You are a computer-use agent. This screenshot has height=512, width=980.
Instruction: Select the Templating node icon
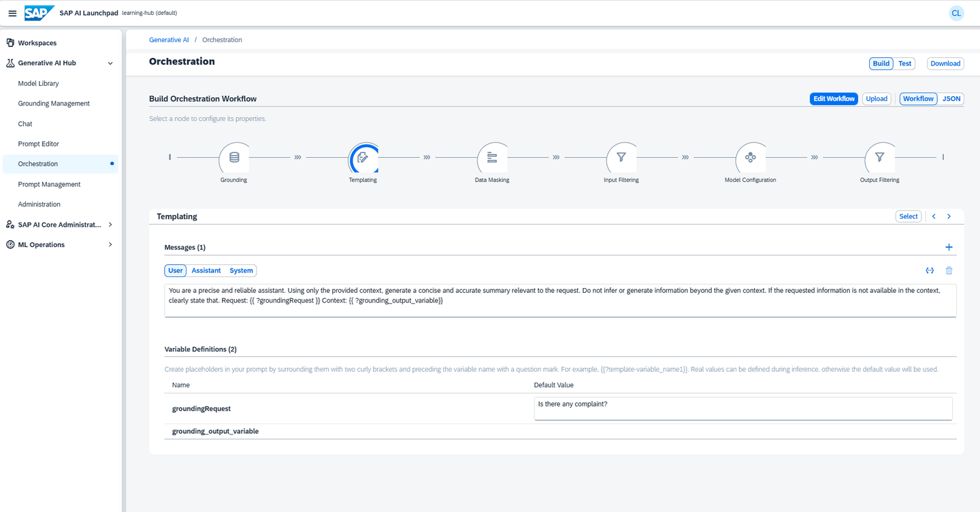click(x=363, y=157)
